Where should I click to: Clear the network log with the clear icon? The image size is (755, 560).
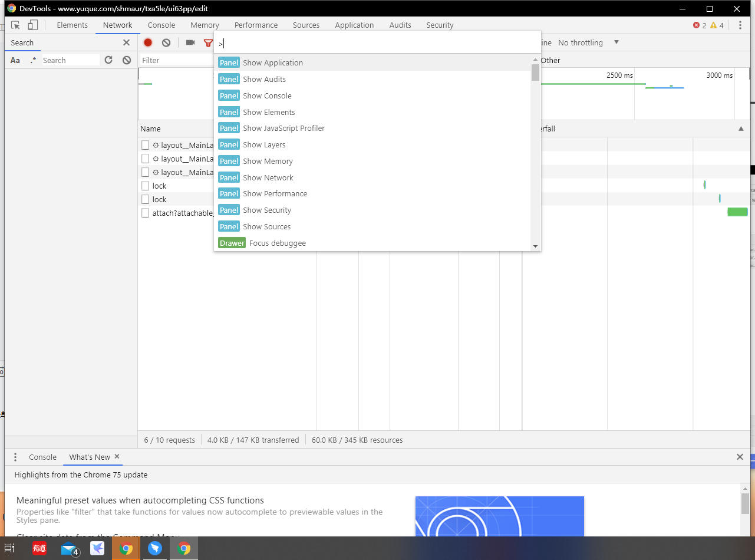click(x=166, y=42)
